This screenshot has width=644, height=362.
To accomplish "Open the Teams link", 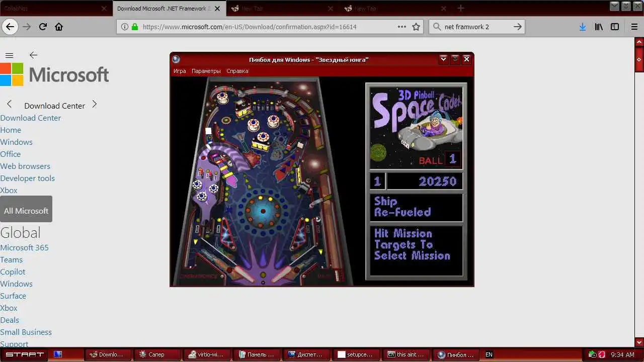I will (12, 259).
